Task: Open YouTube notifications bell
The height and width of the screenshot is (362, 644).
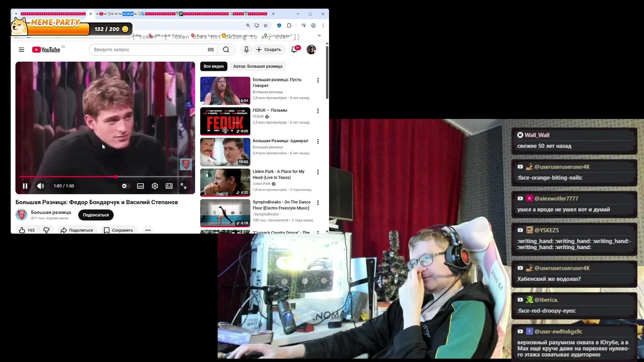Action: 294,49
